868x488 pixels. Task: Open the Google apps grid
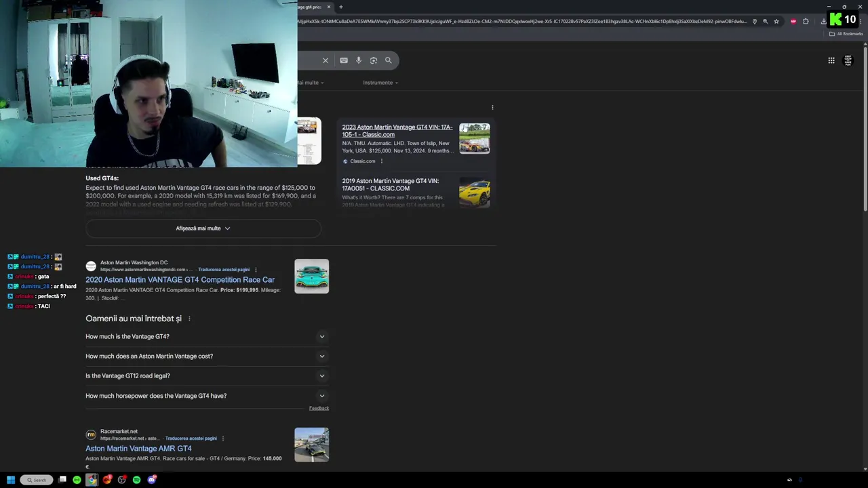(x=831, y=60)
